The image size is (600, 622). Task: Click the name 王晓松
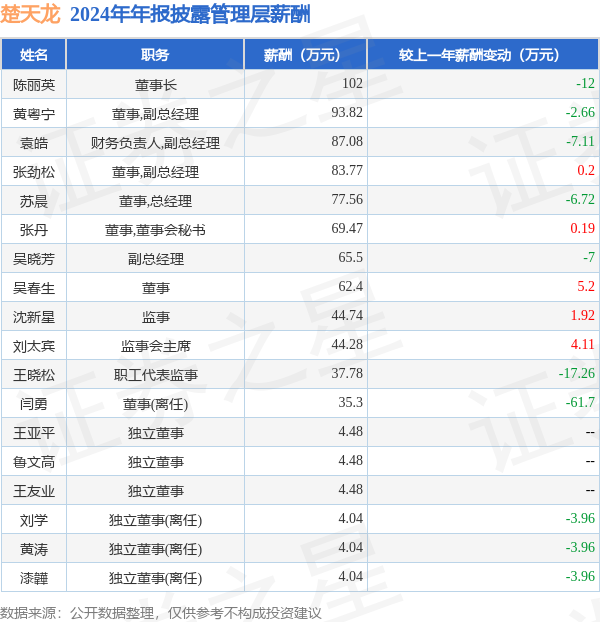34,375
